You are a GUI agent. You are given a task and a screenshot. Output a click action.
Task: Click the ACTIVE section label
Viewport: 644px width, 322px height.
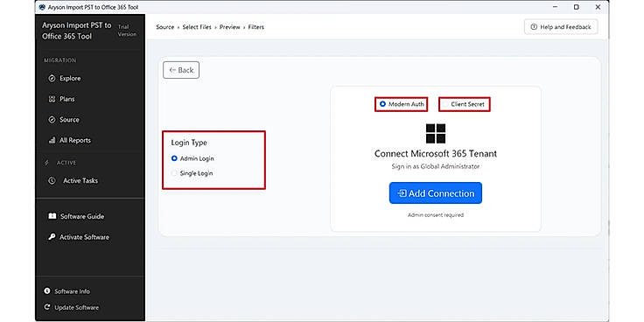(66, 163)
